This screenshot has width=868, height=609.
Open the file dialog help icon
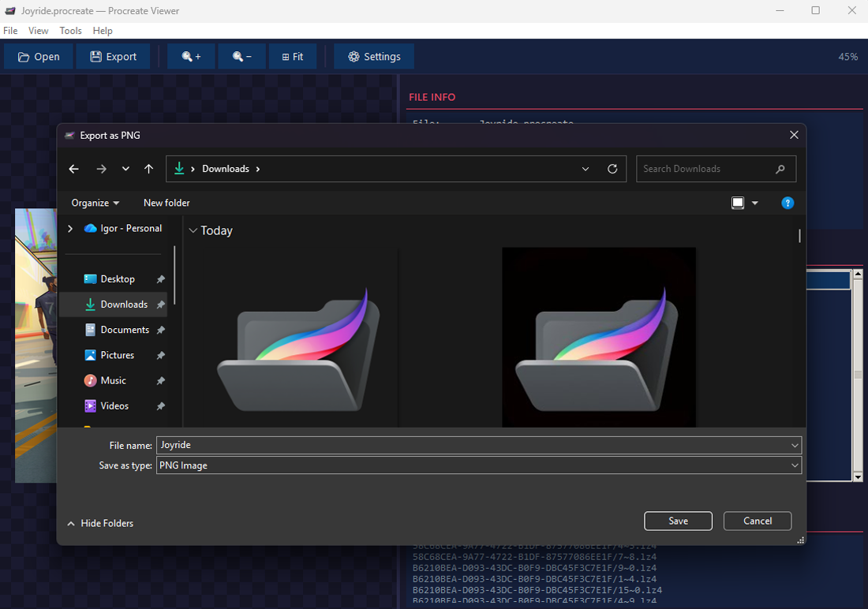(x=787, y=203)
